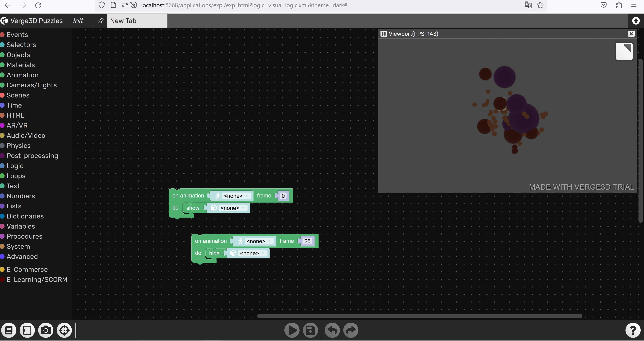Open the Selectors puzzle category

pos(21,45)
